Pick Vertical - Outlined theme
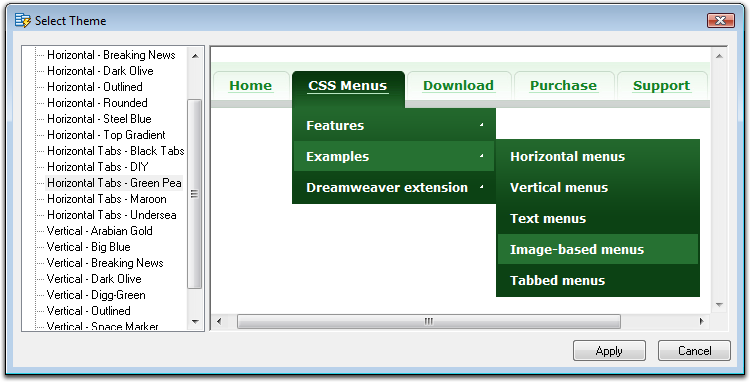Image resolution: width=750 pixels, height=384 pixels. coord(88,311)
